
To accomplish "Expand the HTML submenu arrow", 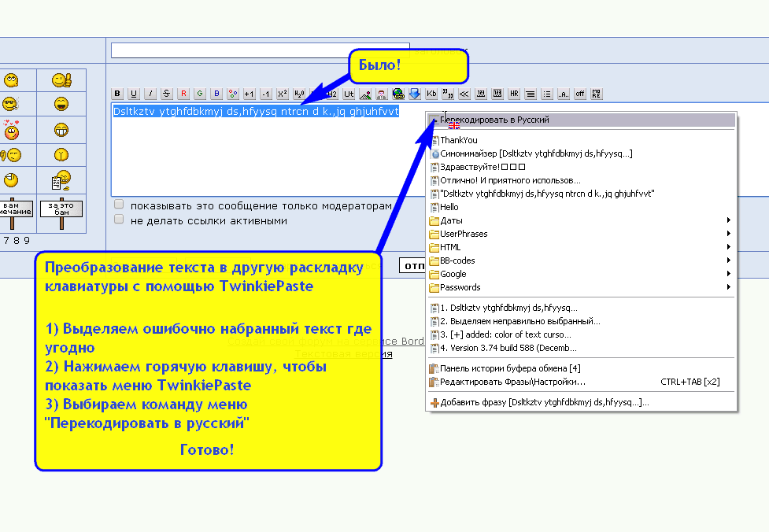I will pyautogui.click(x=729, y=246).
